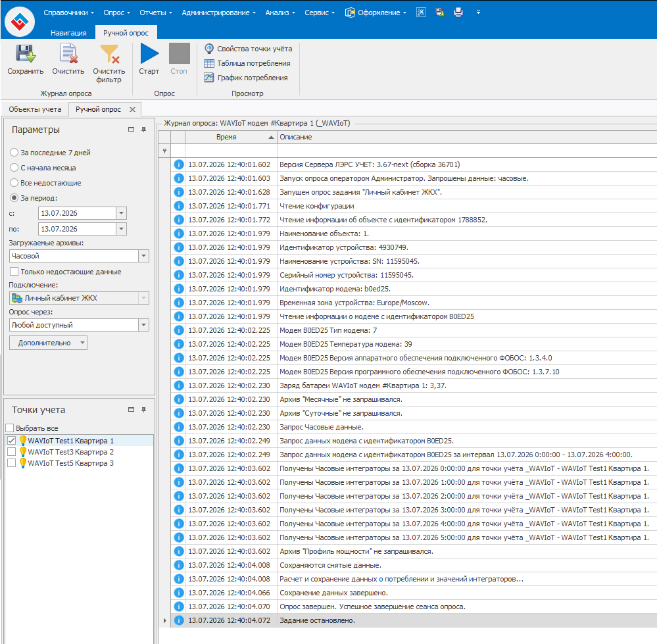Click the info icon of the Версия Сервера row

point(178,164)
